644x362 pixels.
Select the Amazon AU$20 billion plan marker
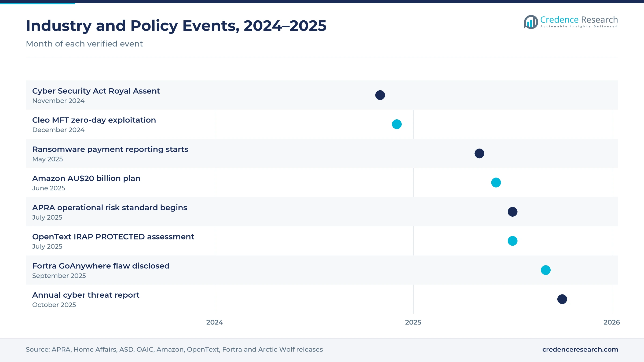[496, 183]
